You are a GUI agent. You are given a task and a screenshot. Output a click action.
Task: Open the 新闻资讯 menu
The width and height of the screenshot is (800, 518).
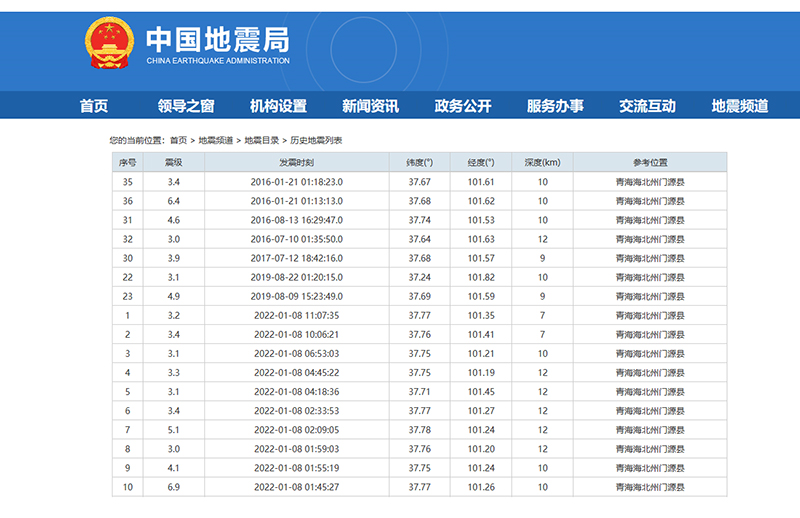pos(370,106)
